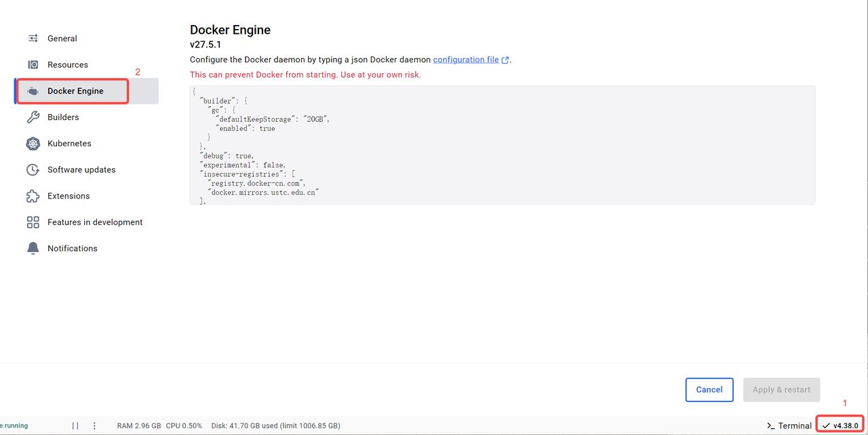This screenshot has height=435, width=868.
Task: Open the three-dot engine menu in status bar
Action: click(x=94, y=426)
